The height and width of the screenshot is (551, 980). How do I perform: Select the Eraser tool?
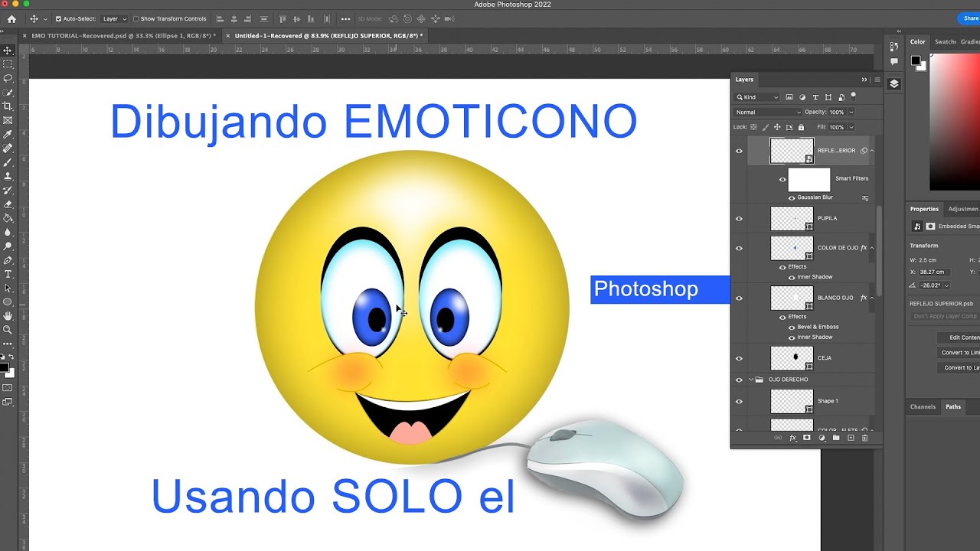click(x=8, y=204)
